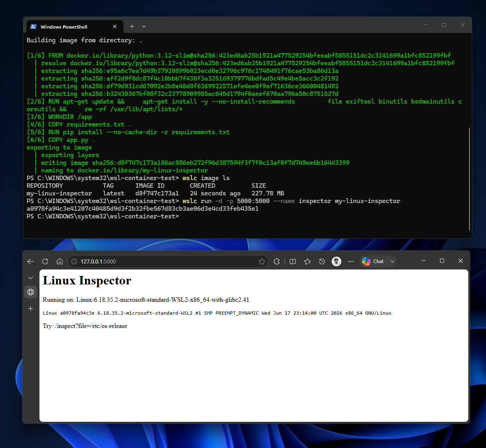Click the 'Try: /inspect?file=/etc/os-release' text

[x=85, y=326]
